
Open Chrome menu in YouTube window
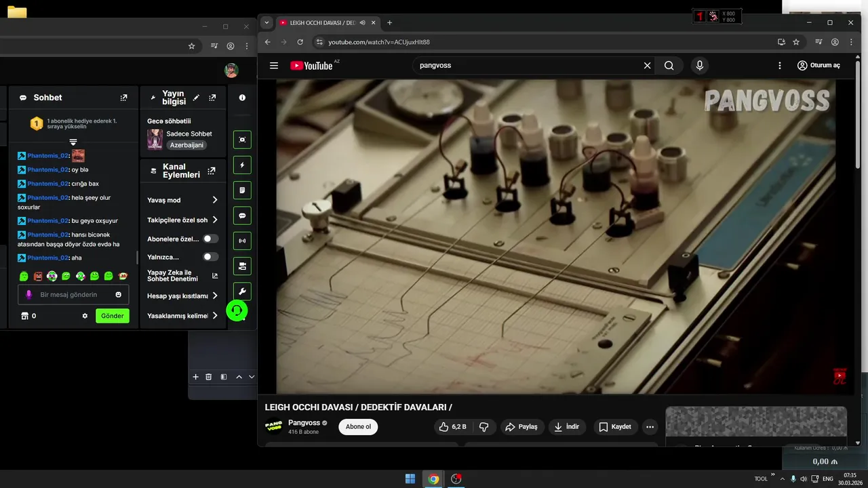[x=851, y=42]
